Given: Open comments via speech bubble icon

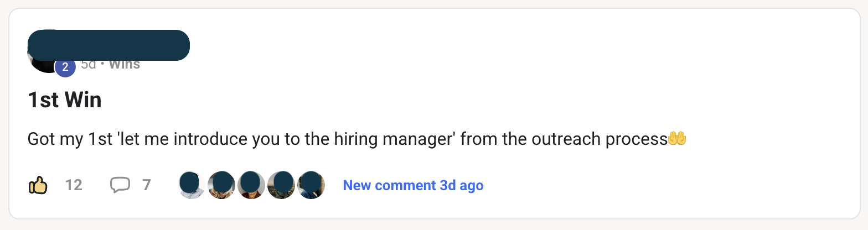Looking at the screenshot, I should [120, 185].
